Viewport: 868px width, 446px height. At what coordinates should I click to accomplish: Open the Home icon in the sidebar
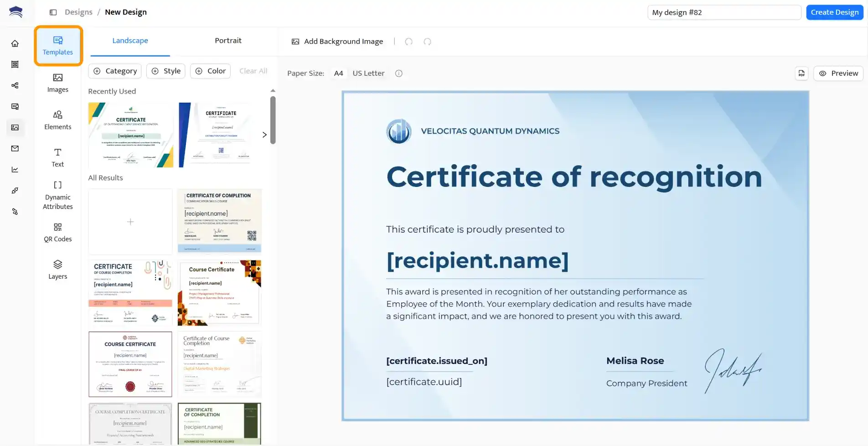click(x=15, y=43)
